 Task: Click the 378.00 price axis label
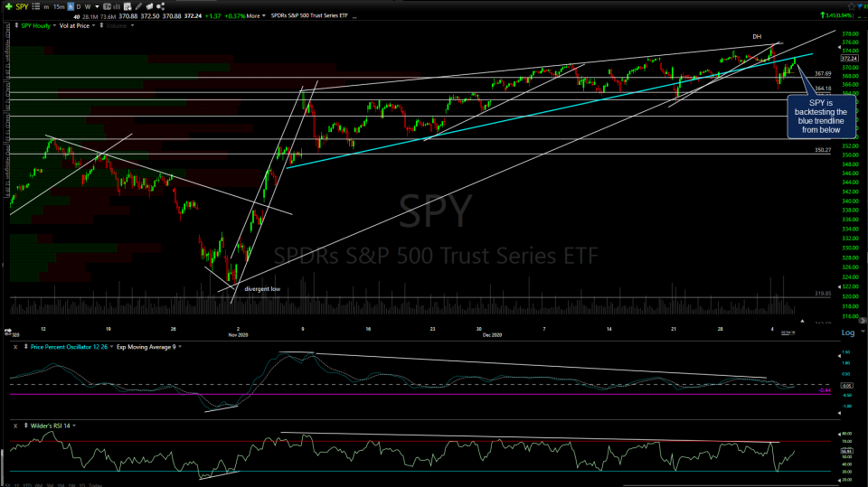coord(850,33)
